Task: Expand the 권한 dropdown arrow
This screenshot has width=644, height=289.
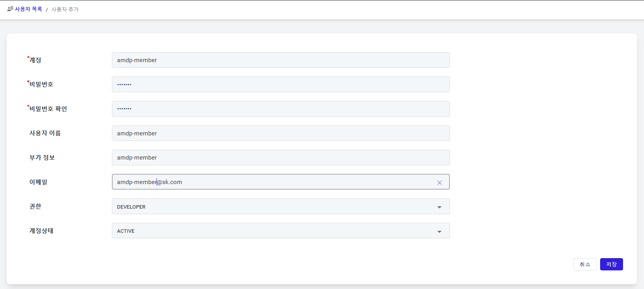Action: coord(439,207)
